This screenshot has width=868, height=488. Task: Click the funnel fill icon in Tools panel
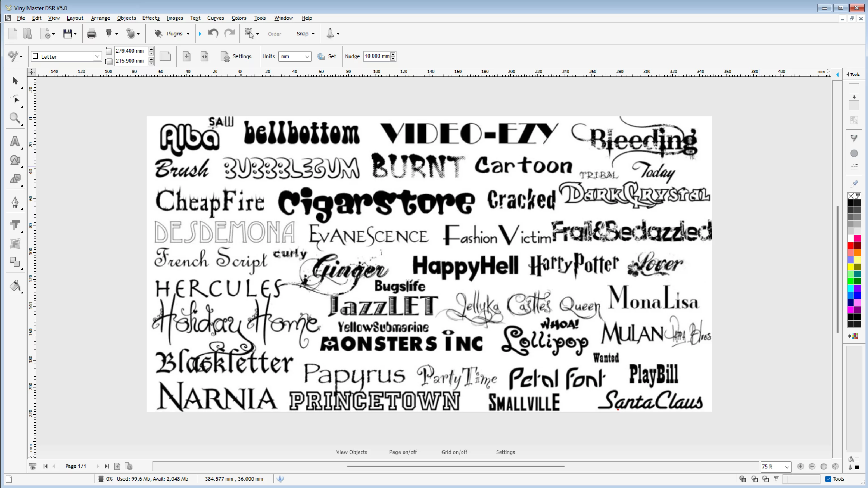[854, 138]
